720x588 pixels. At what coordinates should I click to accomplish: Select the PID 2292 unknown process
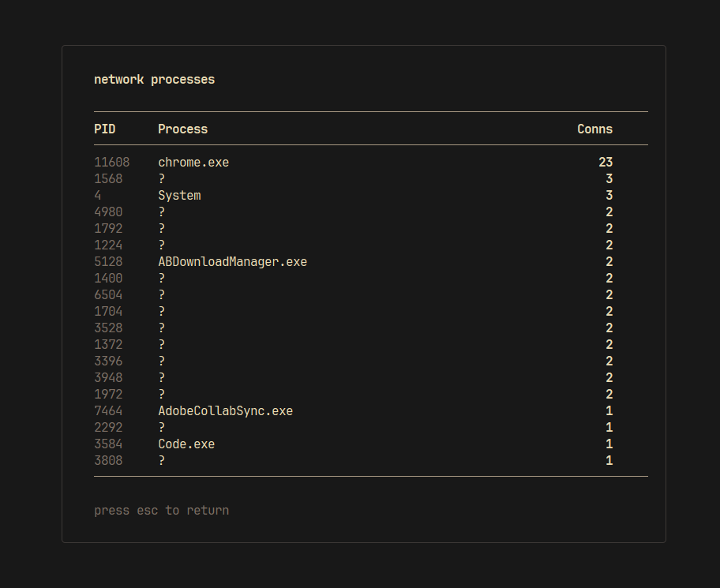coord(371,427)
